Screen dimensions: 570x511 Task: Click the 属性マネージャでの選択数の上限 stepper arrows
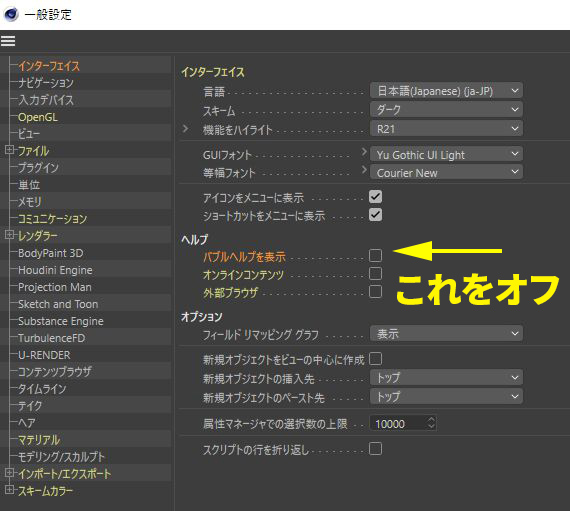click(431, 423)
